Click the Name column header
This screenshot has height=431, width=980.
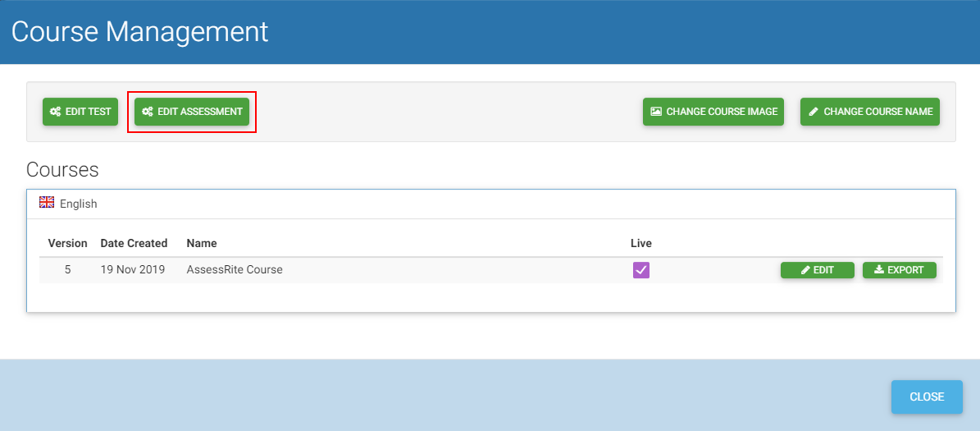coord(202,243)
